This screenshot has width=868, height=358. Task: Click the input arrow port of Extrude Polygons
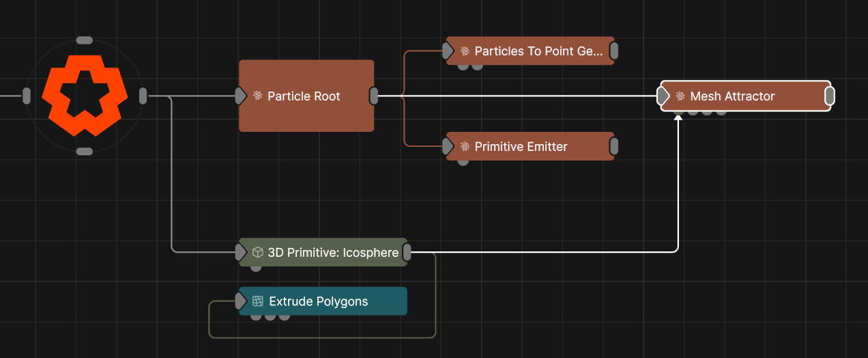click(241, 301)
